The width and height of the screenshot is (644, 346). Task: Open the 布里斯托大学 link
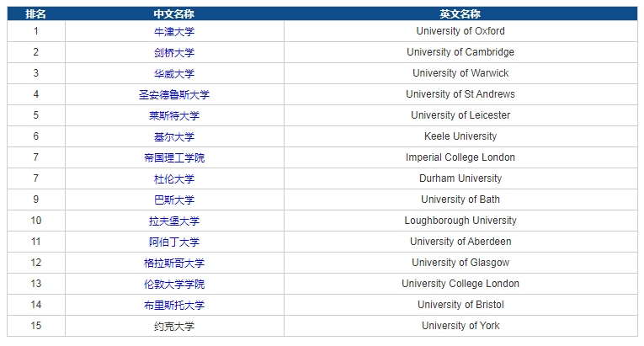(174, 305)
